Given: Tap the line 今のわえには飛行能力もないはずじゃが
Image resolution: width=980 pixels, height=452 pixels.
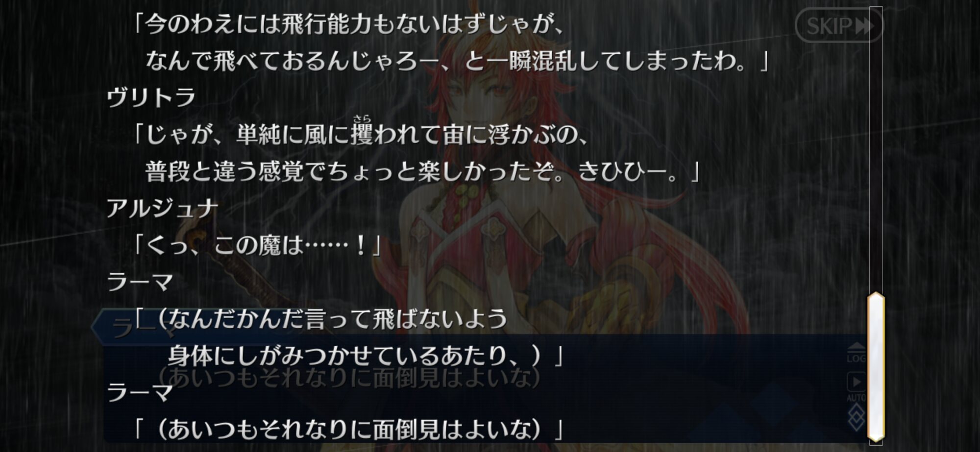Looking at the screenshot, I should [349, 24].
